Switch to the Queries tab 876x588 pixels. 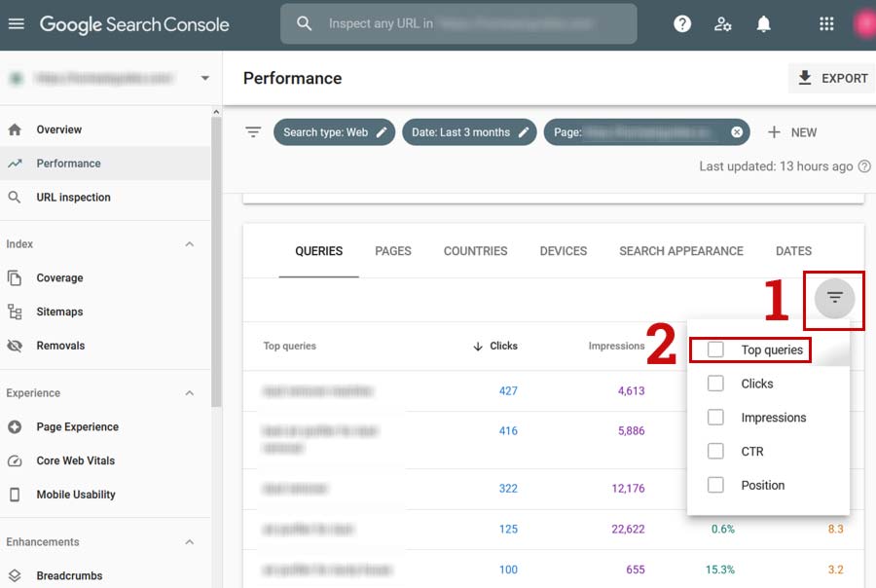point(319,251)
